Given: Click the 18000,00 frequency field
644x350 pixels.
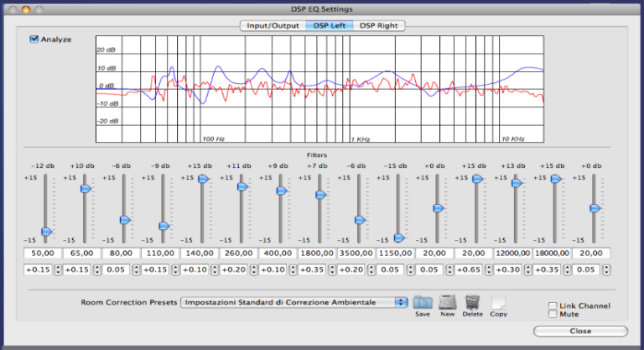Looking at the screenshot, I should pyautogui.click(x=552, y=253).
